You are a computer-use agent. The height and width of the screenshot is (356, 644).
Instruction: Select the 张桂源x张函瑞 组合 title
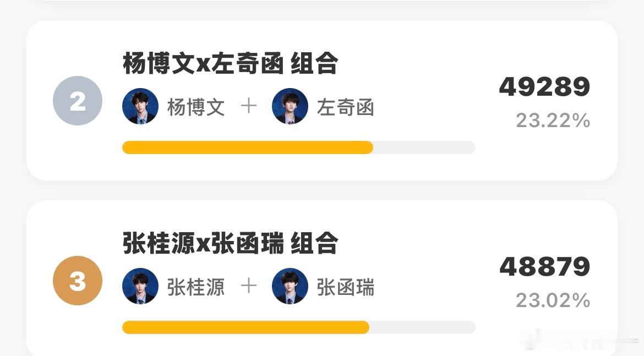click(x=231, y=244)
